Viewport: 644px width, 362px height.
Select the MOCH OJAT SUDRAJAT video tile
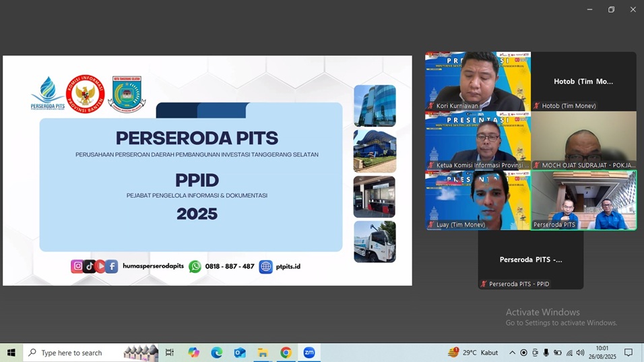583,140
